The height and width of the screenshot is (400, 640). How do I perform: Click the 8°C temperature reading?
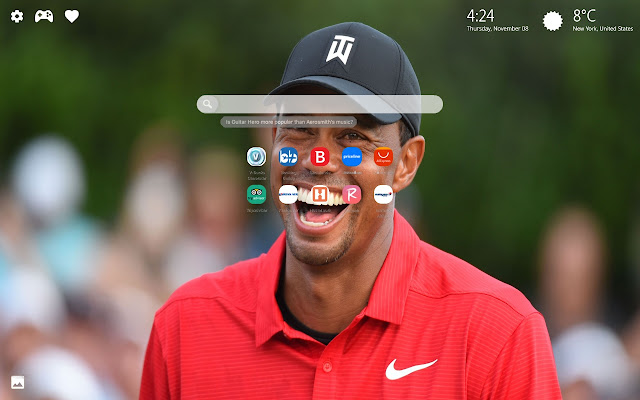pyautogui.click(x=584, y=16)
